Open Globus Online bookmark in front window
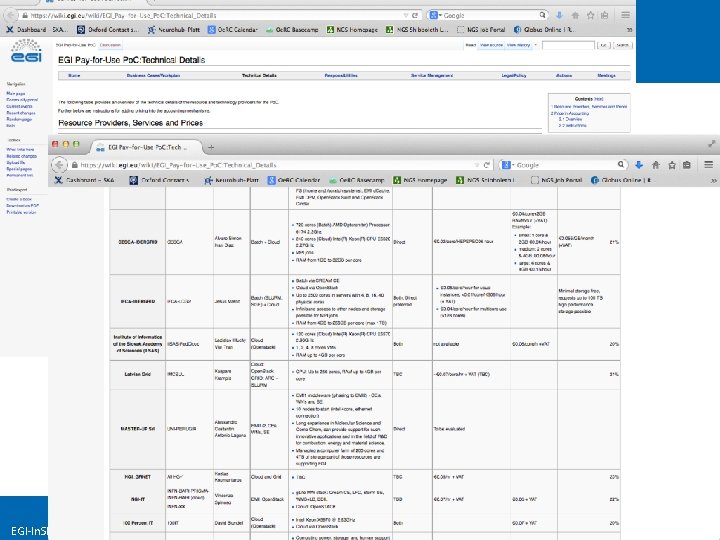720x540 pixels. (621, 180)
